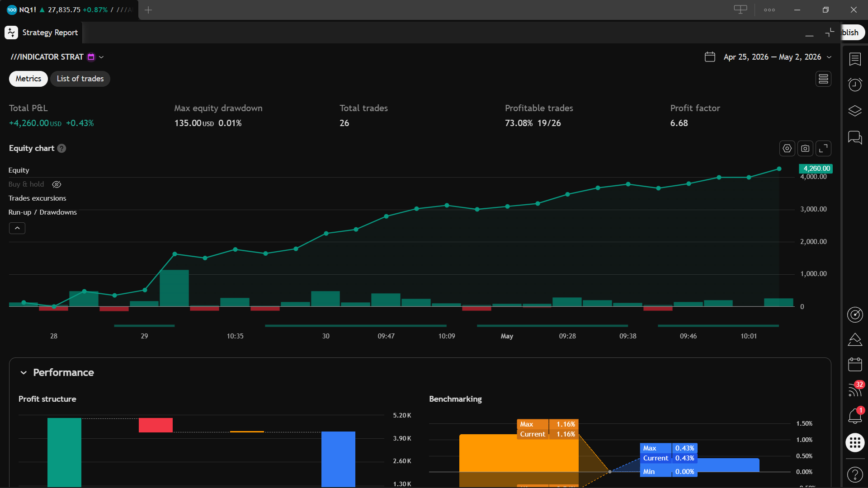
Task: Open the target radar icon in sidebar
Action: coord(855,314)
